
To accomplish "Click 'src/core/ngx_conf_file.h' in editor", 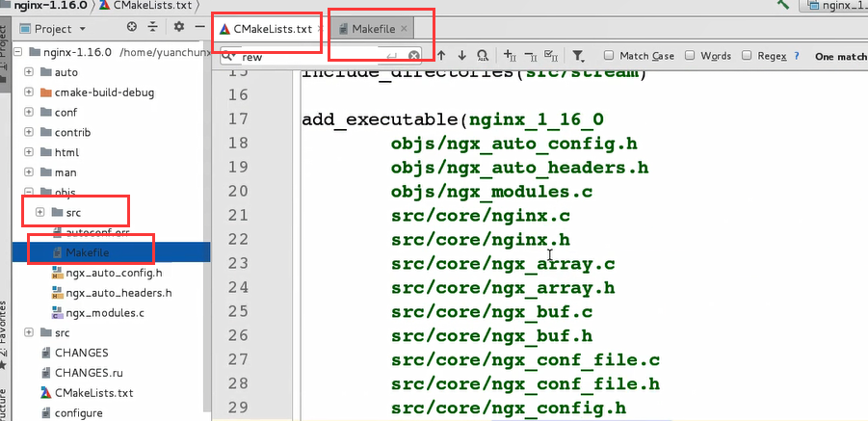I will [525, 384].
